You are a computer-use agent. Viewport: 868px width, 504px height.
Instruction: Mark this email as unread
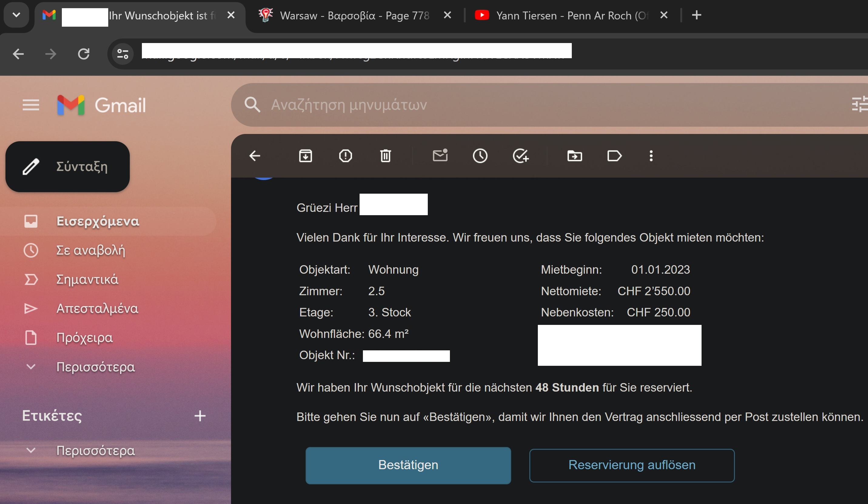[440, 155]
